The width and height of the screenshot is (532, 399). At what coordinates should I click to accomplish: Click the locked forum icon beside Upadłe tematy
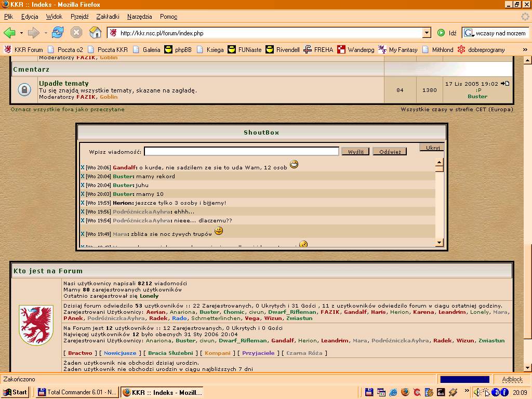coord(24,89)
